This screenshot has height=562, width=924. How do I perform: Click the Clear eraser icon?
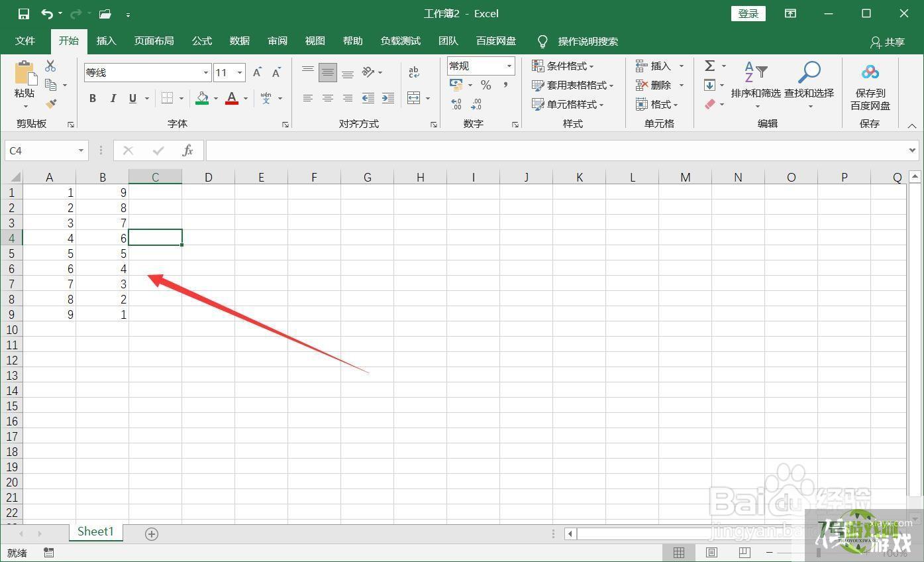(x=709, y=104)
